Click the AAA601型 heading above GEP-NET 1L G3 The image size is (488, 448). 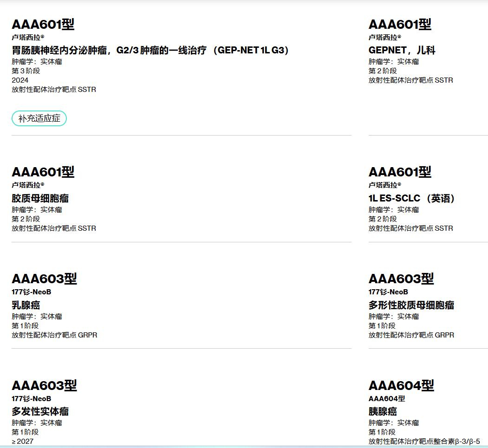click(43, 25)
